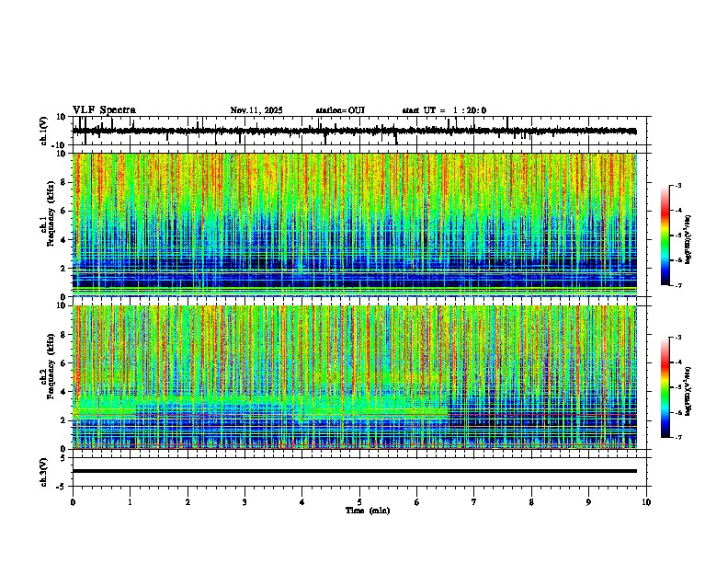The image size is (728, 563).
Task: Click the flat black ch.3 voltage trace
Action: (355, 471)
